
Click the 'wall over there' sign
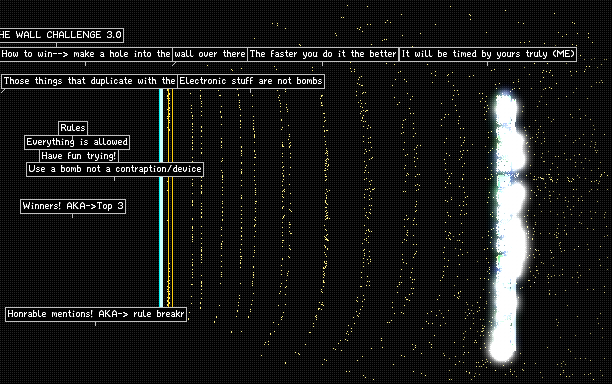pyautogui.click(x=210, y=54)
